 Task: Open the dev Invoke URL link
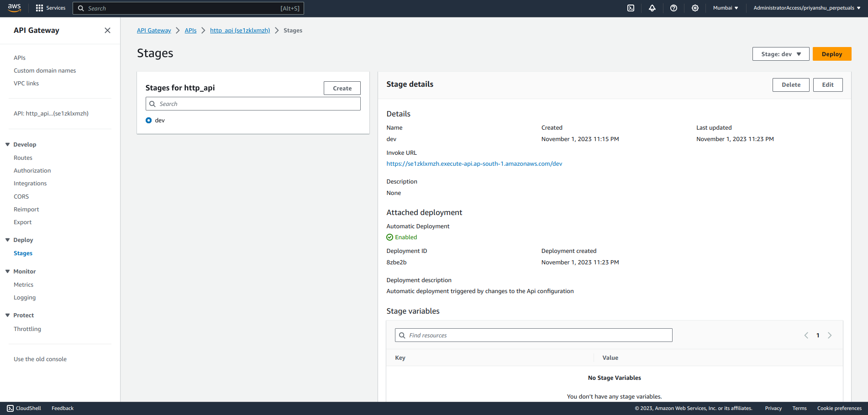pos(474,163)
